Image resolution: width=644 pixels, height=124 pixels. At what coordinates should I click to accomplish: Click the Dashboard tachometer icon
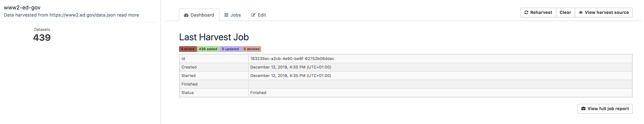pyautogui.click(x=186, y=15)
